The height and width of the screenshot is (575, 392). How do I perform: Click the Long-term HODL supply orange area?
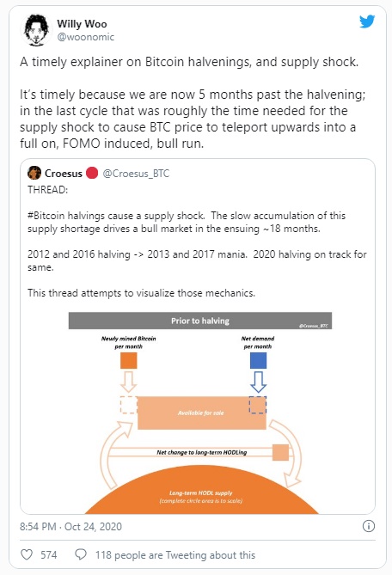[201, 492]
